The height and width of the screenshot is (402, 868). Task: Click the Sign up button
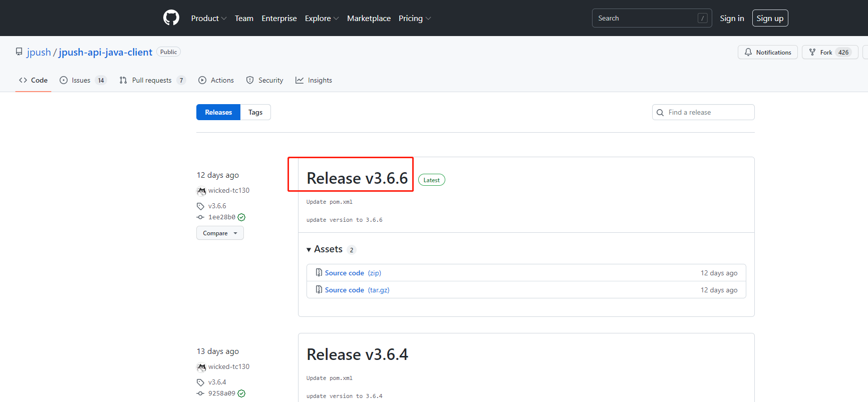(x=770, y=18)
